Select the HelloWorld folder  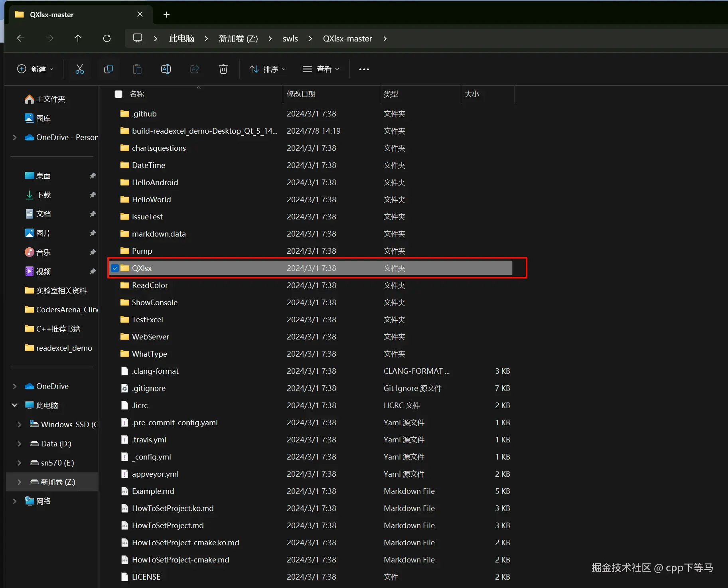pyautogui.click(x=151, y=199)
